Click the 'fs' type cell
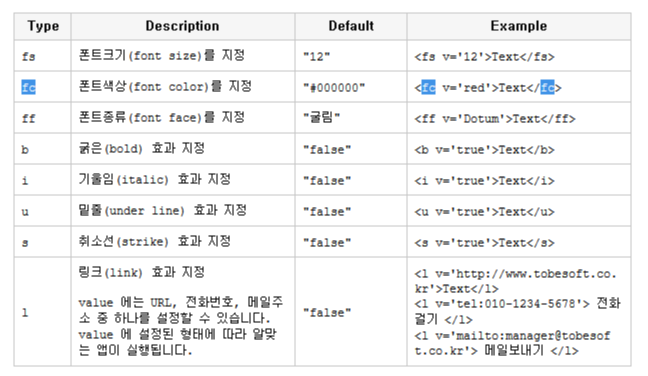This screenshot has width=648, height=376. tap(29, 56)
